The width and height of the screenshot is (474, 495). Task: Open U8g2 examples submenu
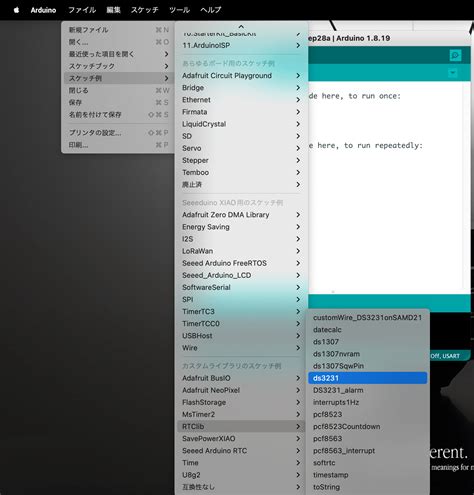click(x=241, y=475)
